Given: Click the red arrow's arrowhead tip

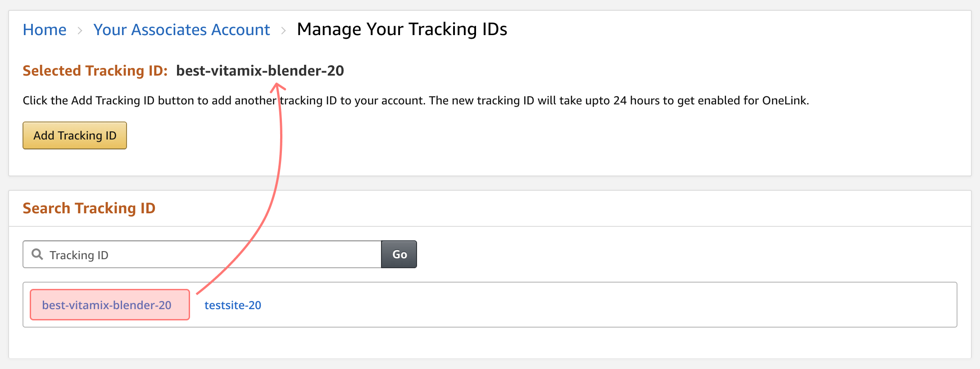Looking at the screenshot, I should click(x=277, y=85).
